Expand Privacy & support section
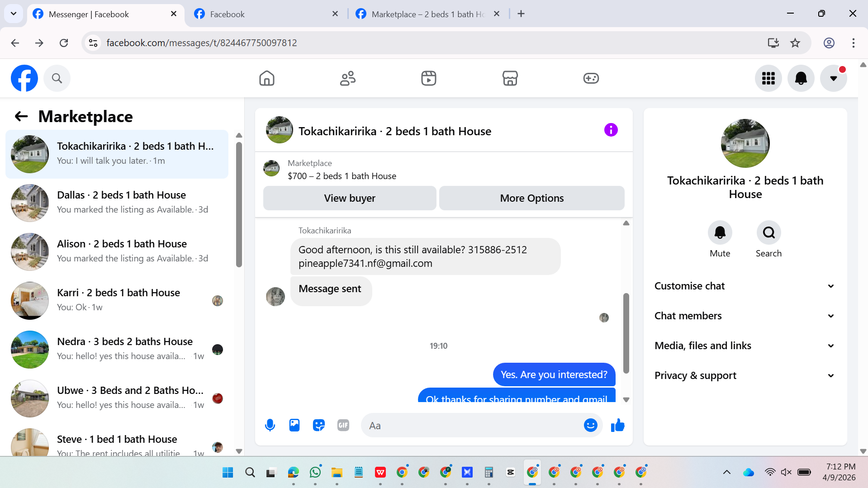 click(x=745, y=375)
